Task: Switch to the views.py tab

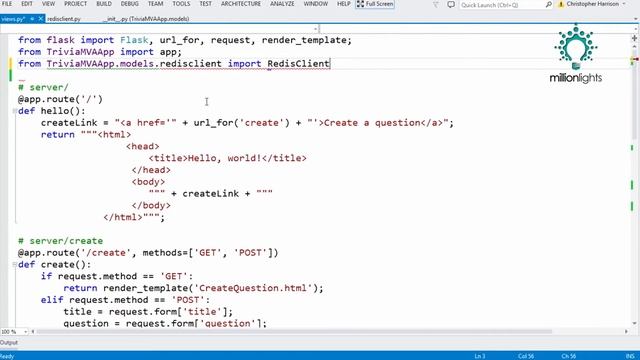Action: point(13,19)
